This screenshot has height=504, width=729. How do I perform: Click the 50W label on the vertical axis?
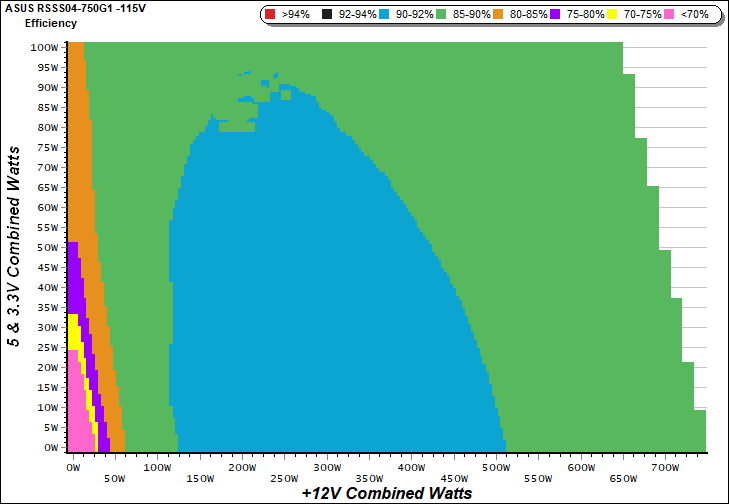[45, 247]
